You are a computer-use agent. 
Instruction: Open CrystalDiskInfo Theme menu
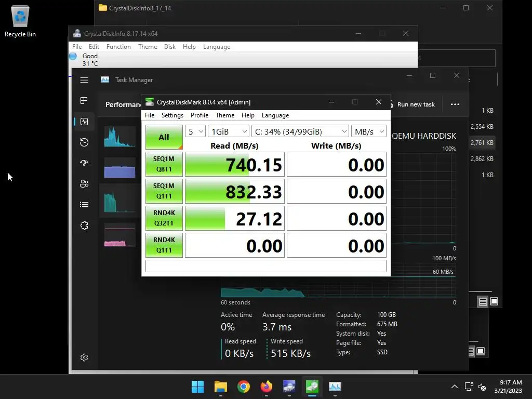[148, 47]
